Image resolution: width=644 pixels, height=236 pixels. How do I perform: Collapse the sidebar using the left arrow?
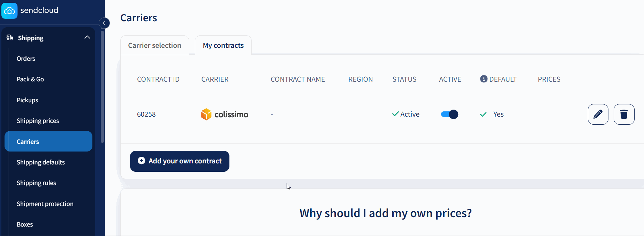pyautogui.click(x=104, y=23)
